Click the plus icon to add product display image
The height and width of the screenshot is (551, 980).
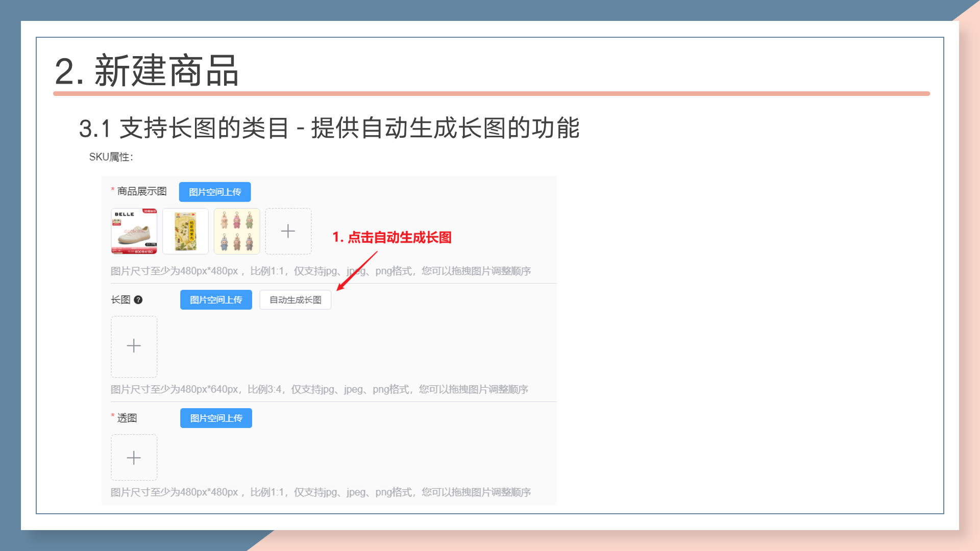[x=288, y=231]
